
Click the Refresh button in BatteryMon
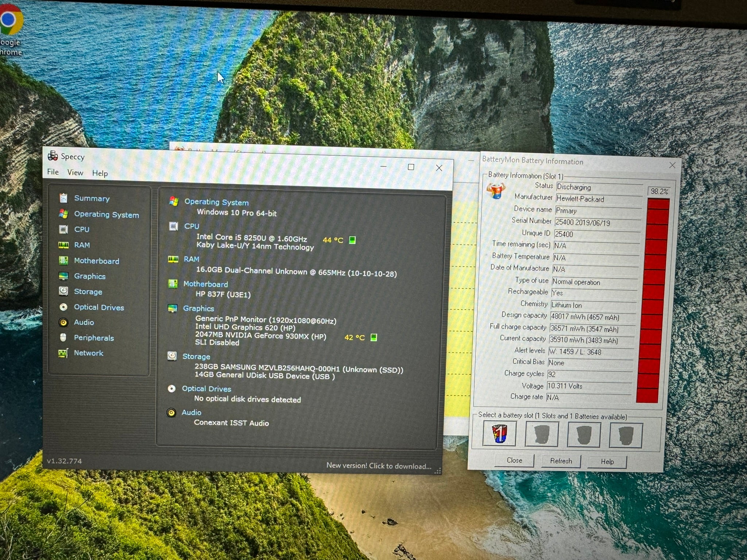(x=561, y=461)
